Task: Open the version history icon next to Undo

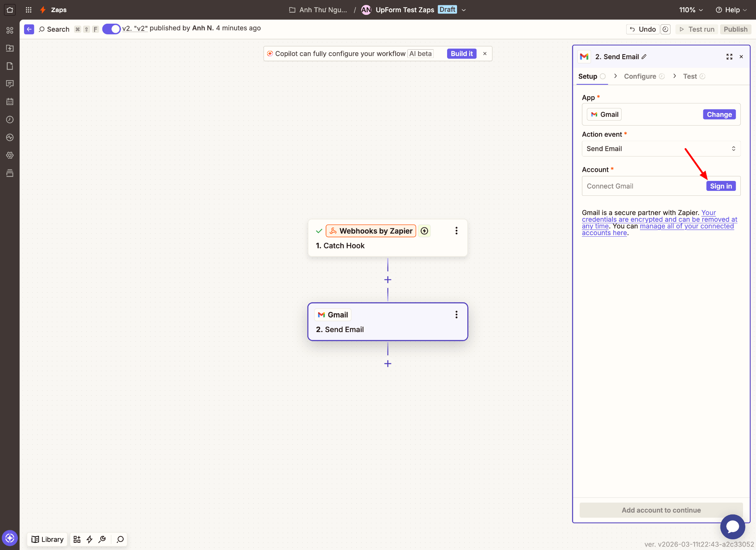Action: 666,29
